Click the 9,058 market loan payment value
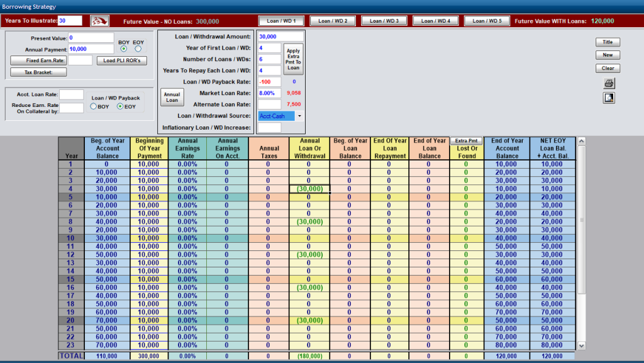This screenshot has width=644, height=363. pos(294,93)
